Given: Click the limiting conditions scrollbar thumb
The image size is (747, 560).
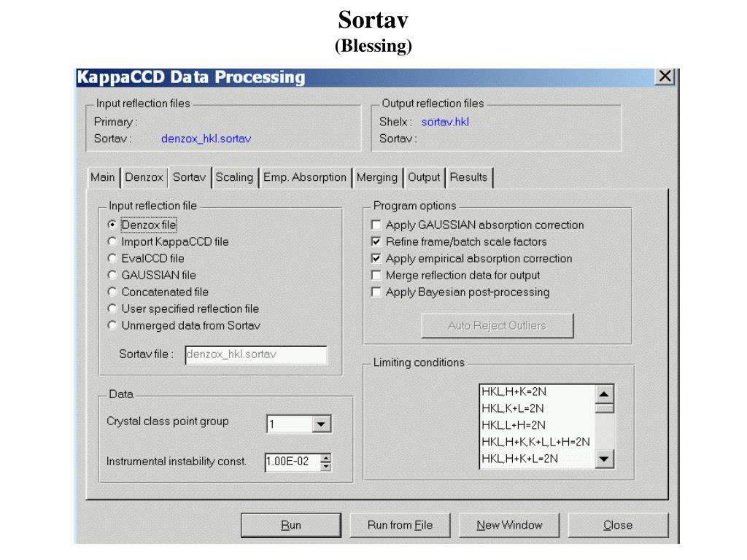Looking at the screenshot, I should [x=604, y=408].
